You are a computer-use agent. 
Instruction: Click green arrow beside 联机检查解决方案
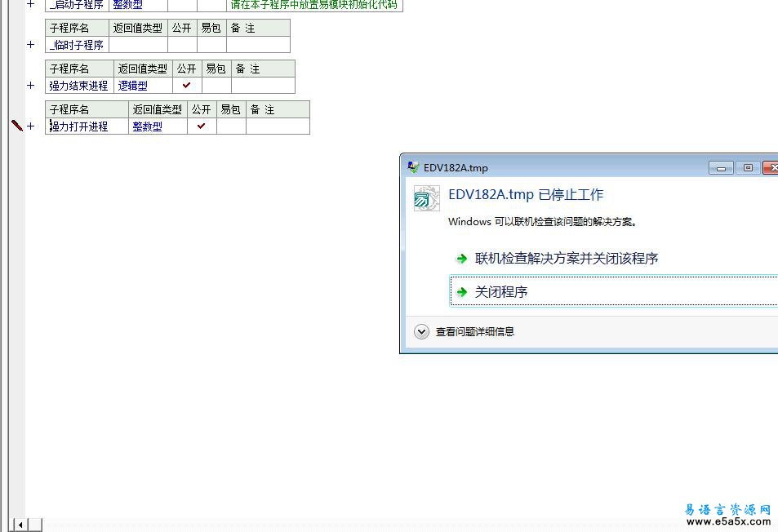point(461,259)
